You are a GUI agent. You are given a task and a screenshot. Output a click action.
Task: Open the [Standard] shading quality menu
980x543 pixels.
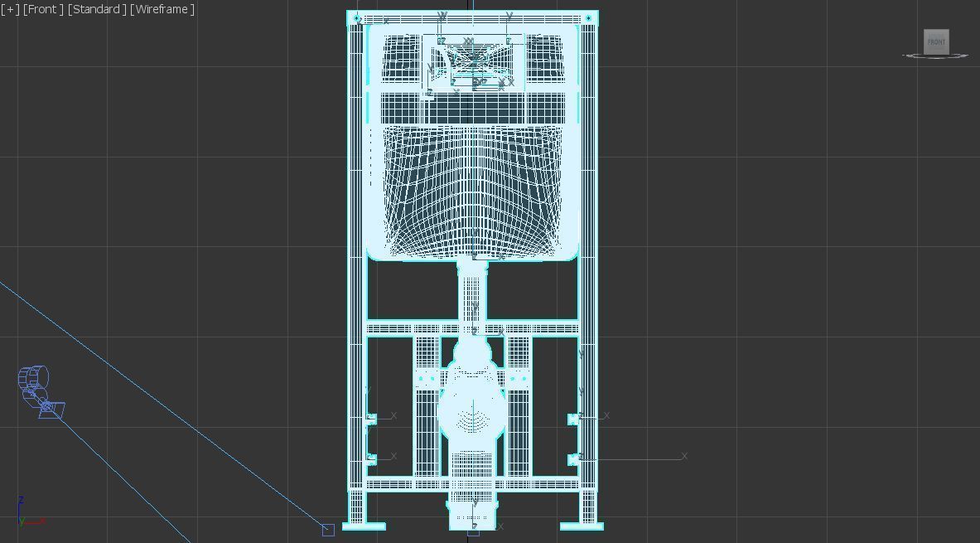tap(97, 9)
